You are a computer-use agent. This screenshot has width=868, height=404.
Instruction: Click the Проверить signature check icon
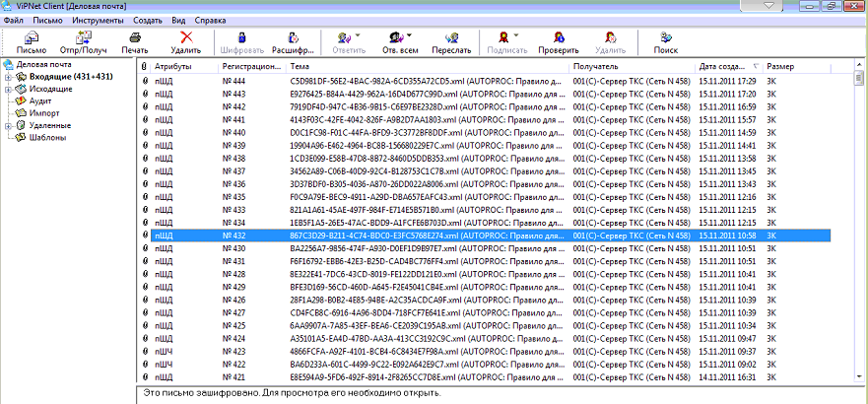coord(559,38)
